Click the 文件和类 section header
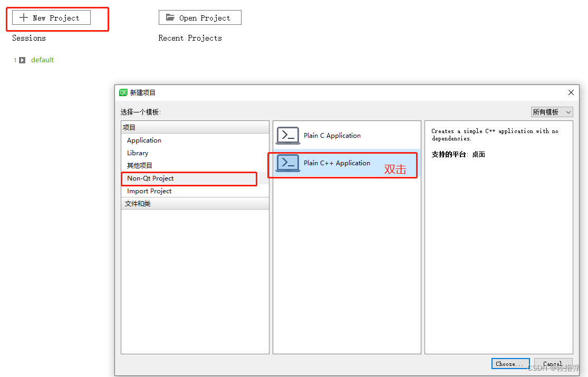The image size is (588, 377). (x=195, y=203)
